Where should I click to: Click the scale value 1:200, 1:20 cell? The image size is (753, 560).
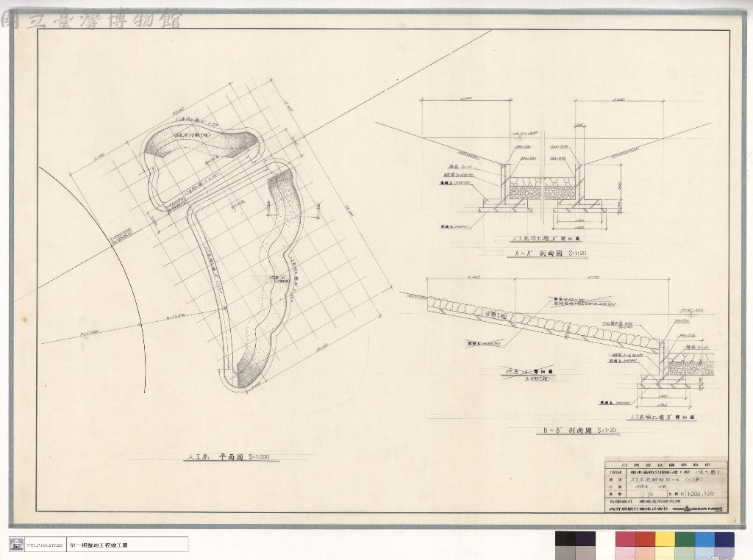pos(701,493)
